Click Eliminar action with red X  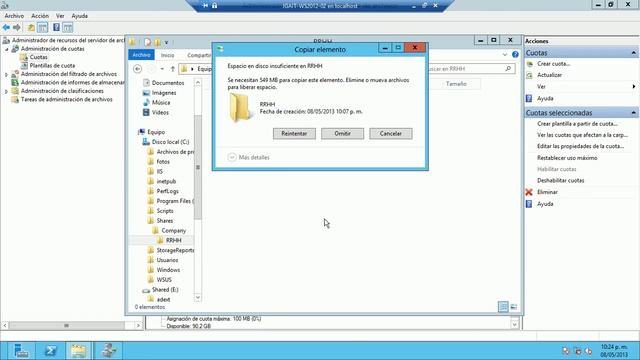pyautogui.click(x=547, y=192)
